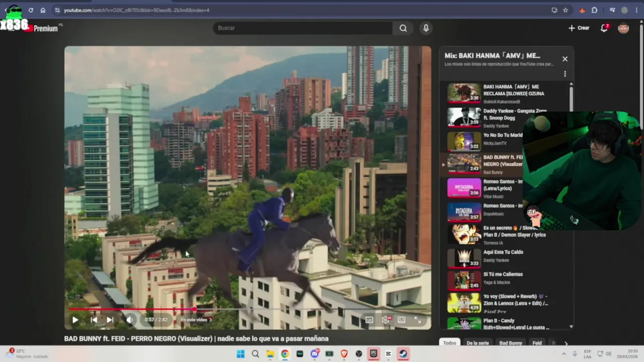The width and height of the screenshot is (644, 362).
Task: Click the 'BAD BUNNY ft. FEID - PERRO NEGRO' video title
Action: click(x=196, y=339)
